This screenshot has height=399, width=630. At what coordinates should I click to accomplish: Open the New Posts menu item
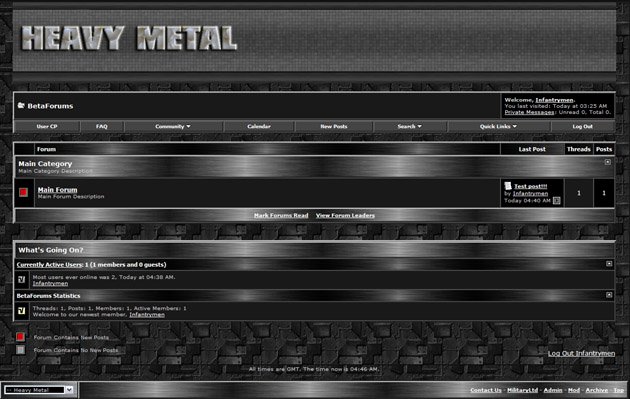[333, 127]
